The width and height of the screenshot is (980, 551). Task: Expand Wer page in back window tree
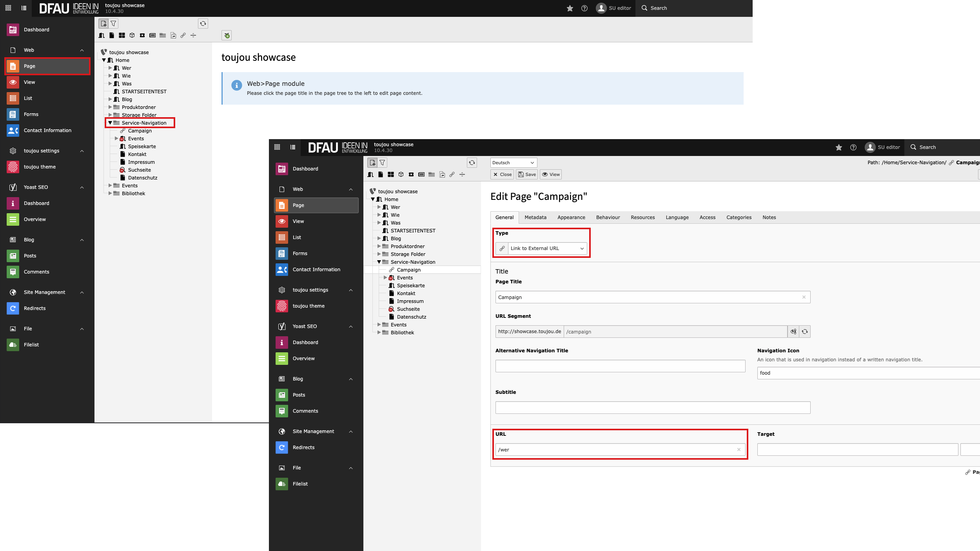pyautogui.click(x=110, y=68)
